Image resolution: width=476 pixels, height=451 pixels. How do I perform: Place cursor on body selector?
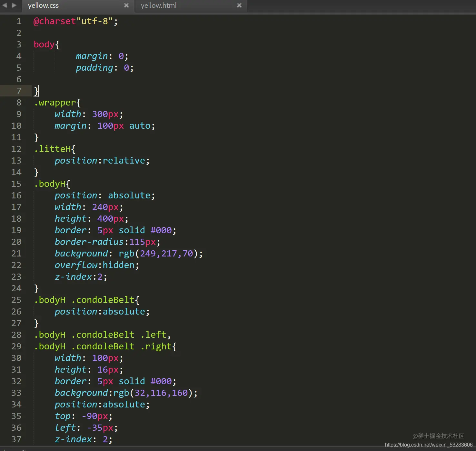pyautogui.click(x=44, y=45)
